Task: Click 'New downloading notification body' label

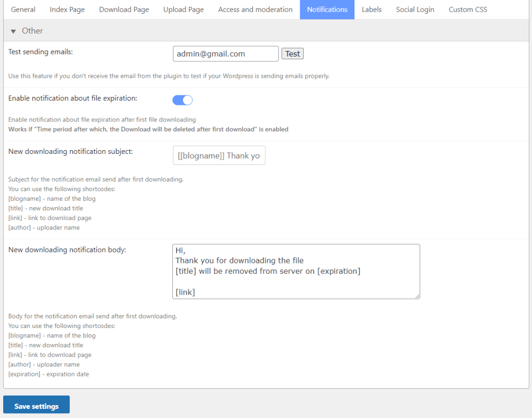Action: tap(67, 249)
